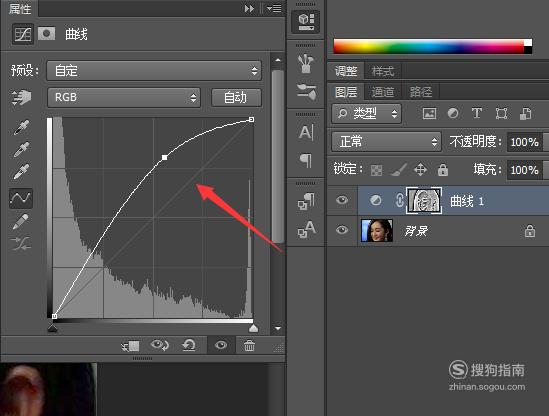Click the white point input slider
The height and width of the screenshot is (416, 549).
pyautogui.click(x=253, y=328)
